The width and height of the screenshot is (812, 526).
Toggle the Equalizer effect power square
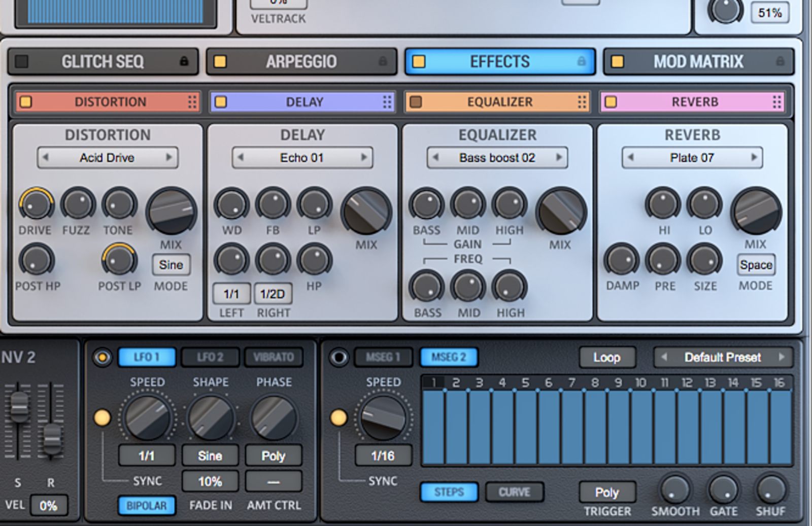tap(416, 102)
